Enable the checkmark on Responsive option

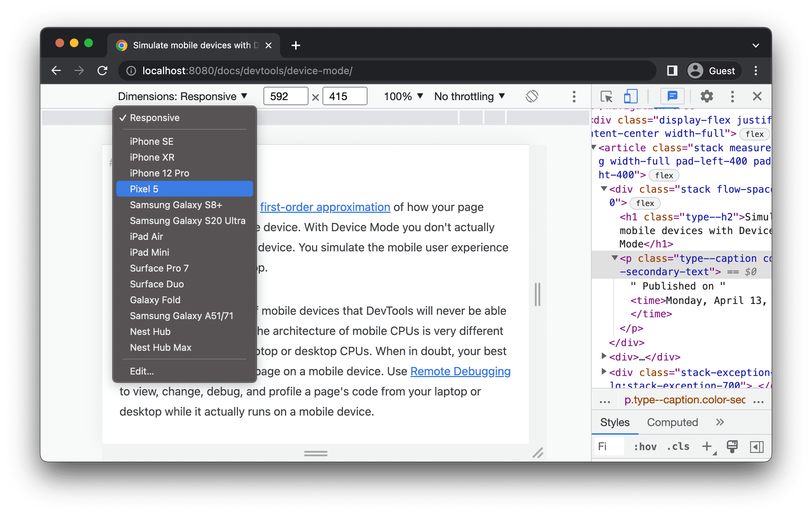pos(155,117)
